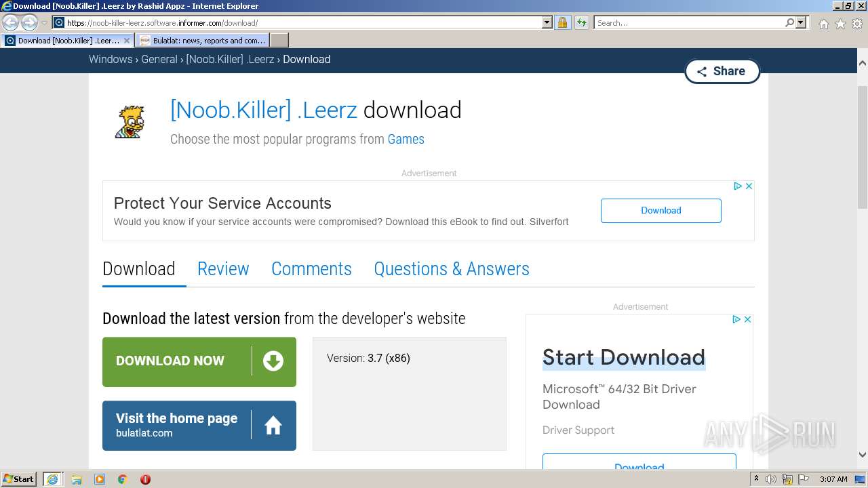Screen dimensions: 868x488
Task: Click the Share button
Action: click(722, 71)
